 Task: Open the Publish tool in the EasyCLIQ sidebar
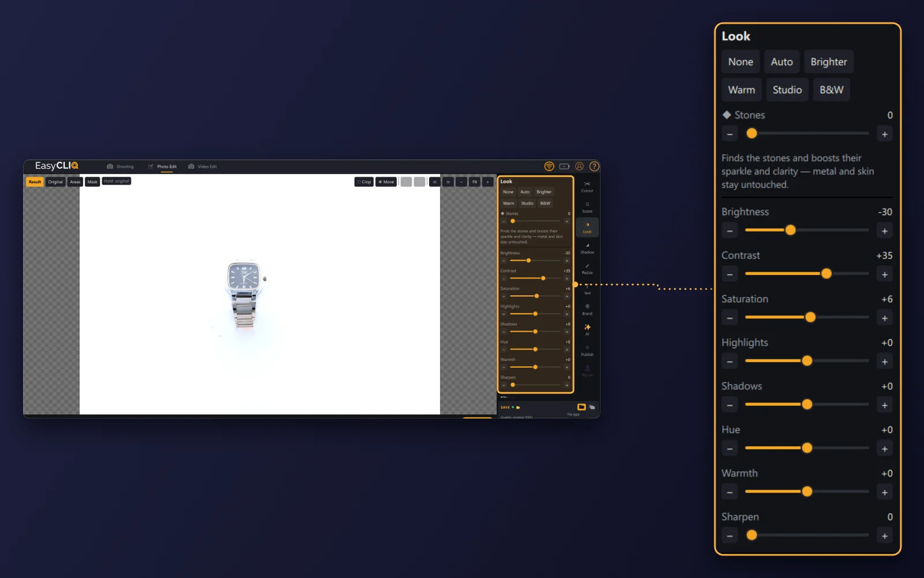(x=587, y=351)
